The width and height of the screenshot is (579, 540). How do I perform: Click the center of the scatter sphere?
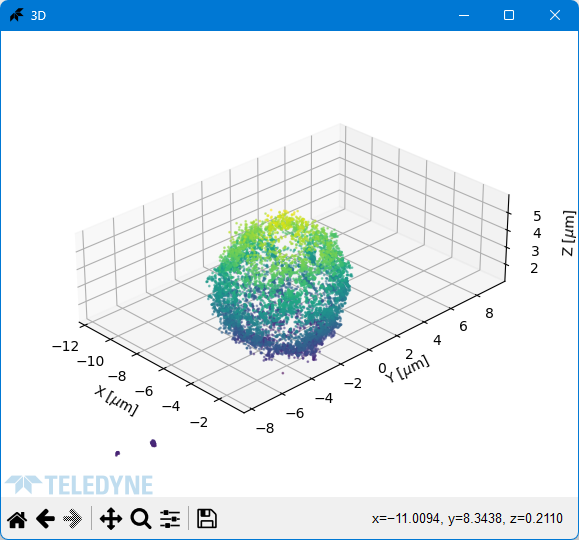[279, 286]
